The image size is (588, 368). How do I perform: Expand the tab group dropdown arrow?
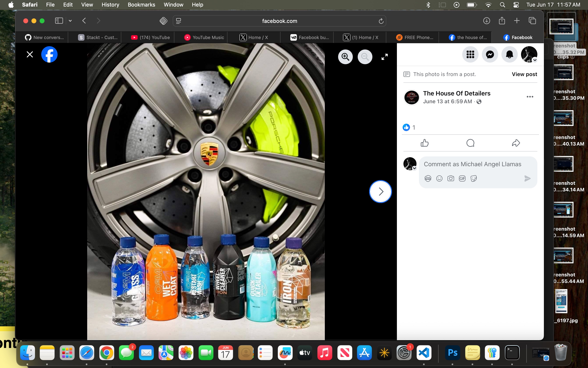(x=70, y=21)
